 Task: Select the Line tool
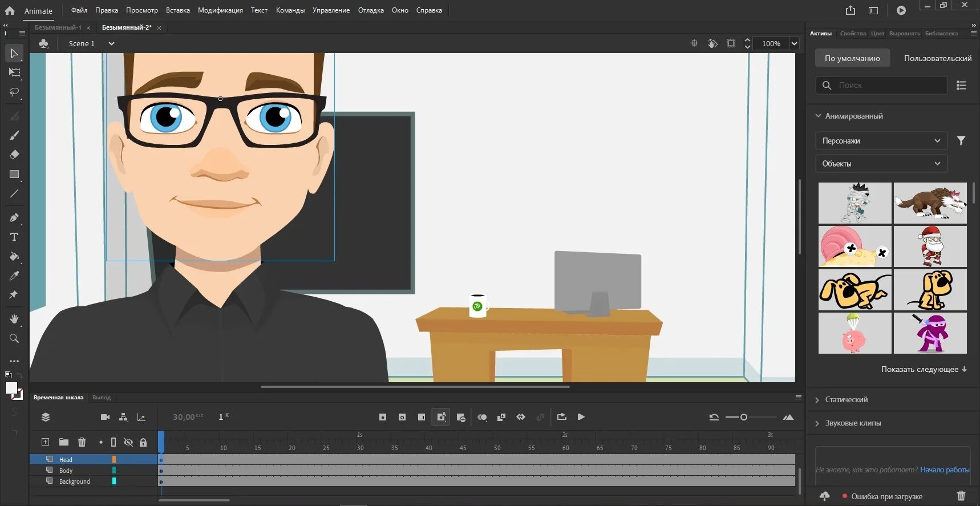(14, 194)
